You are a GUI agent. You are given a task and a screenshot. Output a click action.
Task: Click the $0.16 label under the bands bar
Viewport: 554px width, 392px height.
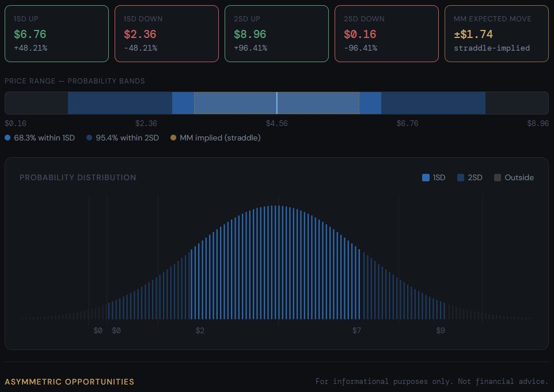16,123
